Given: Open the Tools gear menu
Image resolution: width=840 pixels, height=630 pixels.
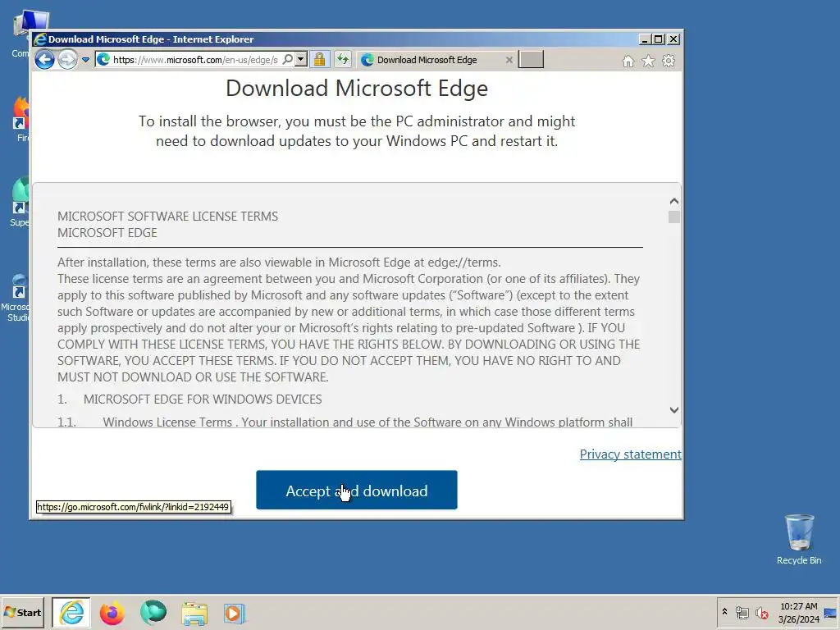Looking at the screenshot, I should pos(669,61).
